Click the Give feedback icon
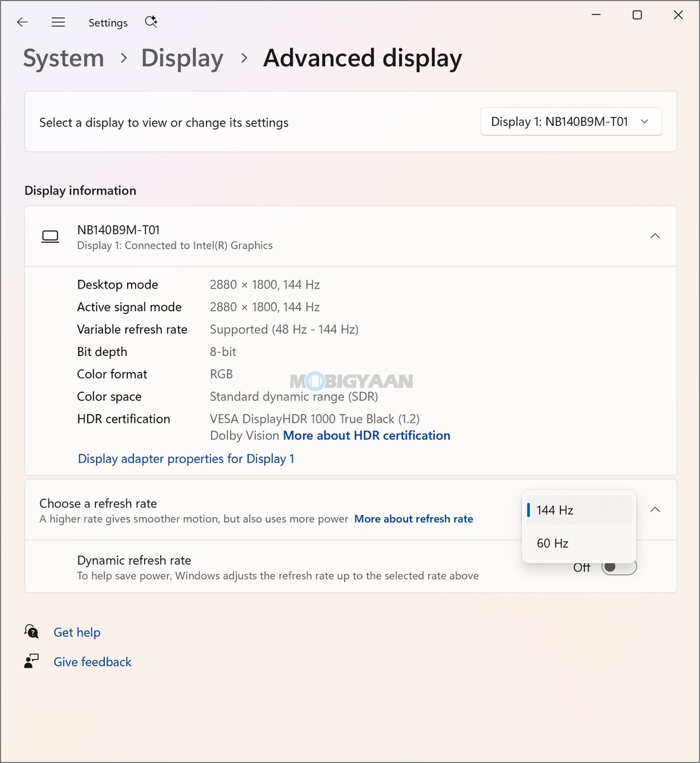This screenshot has height=763, width=700. pos(31,661)
